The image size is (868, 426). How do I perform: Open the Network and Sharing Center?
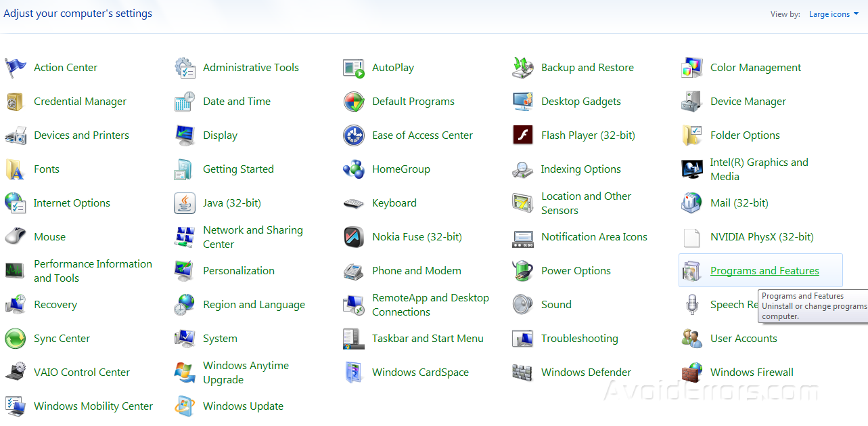click(253, 236)
